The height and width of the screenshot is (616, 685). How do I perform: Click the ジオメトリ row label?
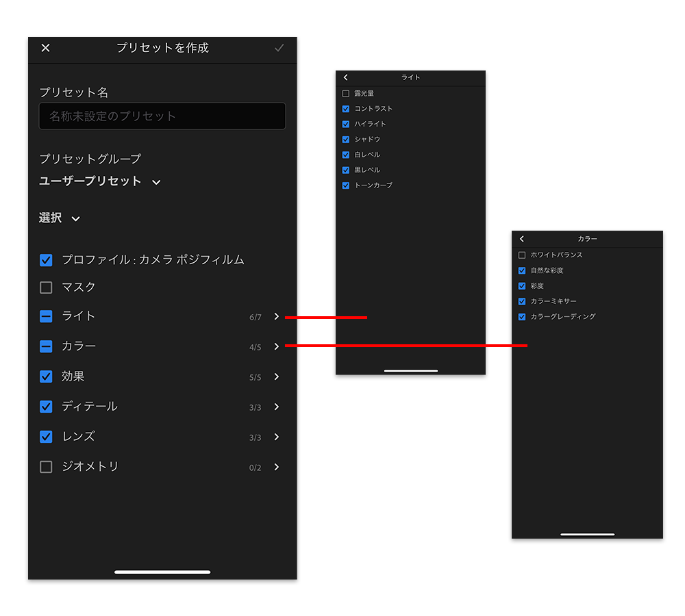click(90, 467)
